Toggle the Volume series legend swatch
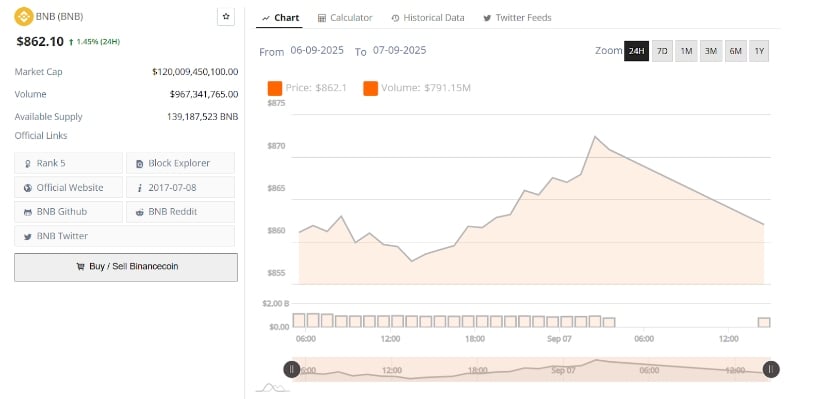 [x=370, y=88]
